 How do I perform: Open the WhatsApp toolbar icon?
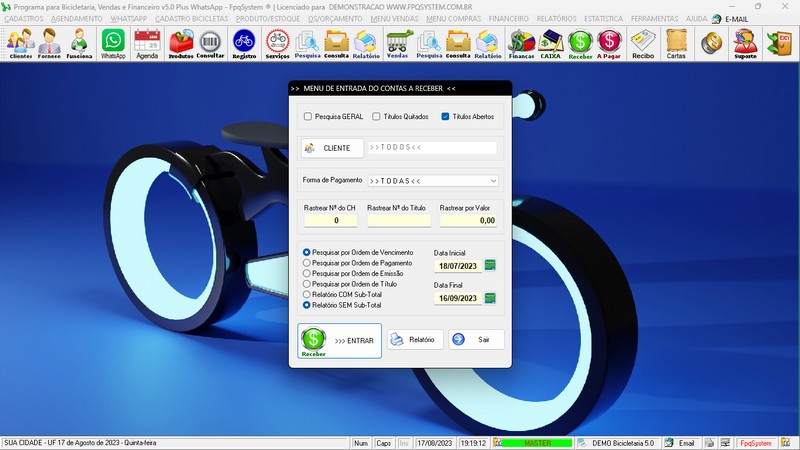tap(113, 42)
